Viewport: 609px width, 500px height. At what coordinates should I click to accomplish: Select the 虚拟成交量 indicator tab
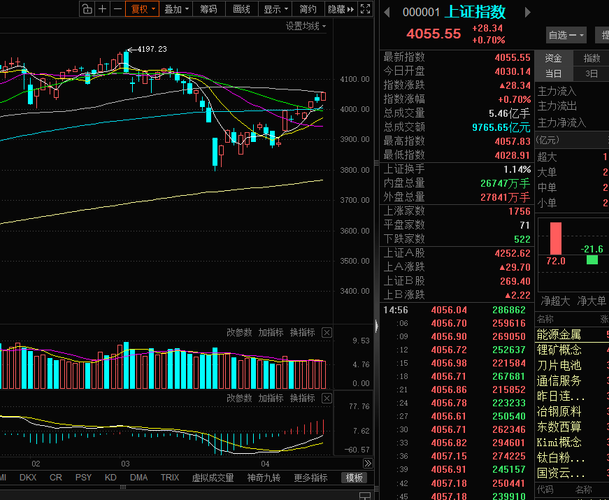(213, 477)
